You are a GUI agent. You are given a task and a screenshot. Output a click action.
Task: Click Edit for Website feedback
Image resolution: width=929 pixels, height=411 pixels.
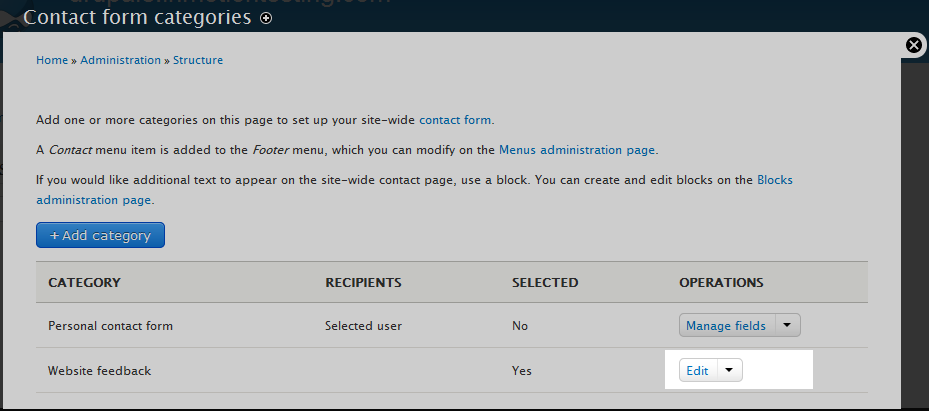[697, 370]
